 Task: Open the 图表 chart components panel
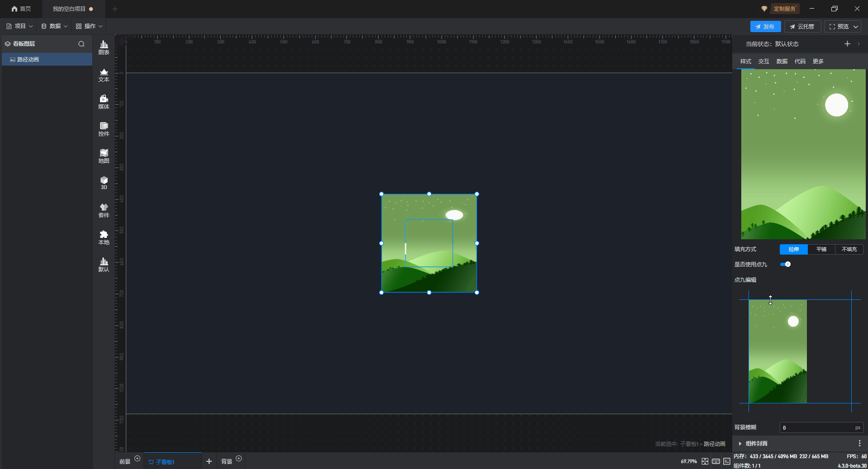point(104,47)
